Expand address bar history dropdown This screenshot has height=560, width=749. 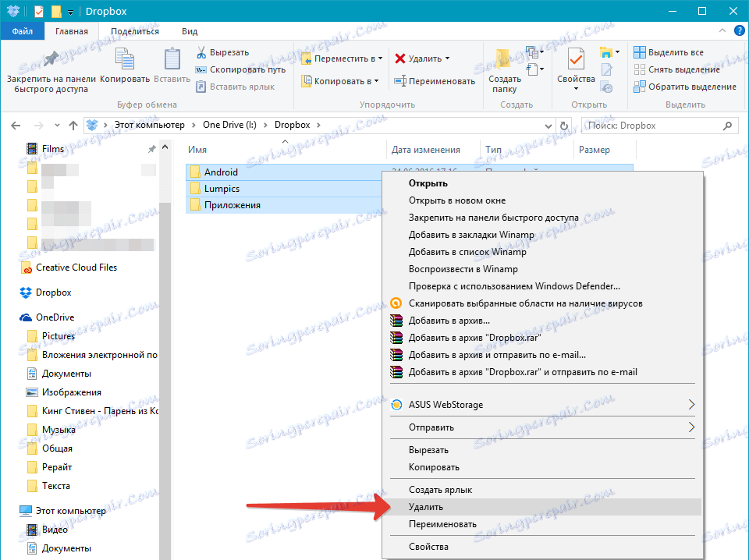[x=548, y=126]
